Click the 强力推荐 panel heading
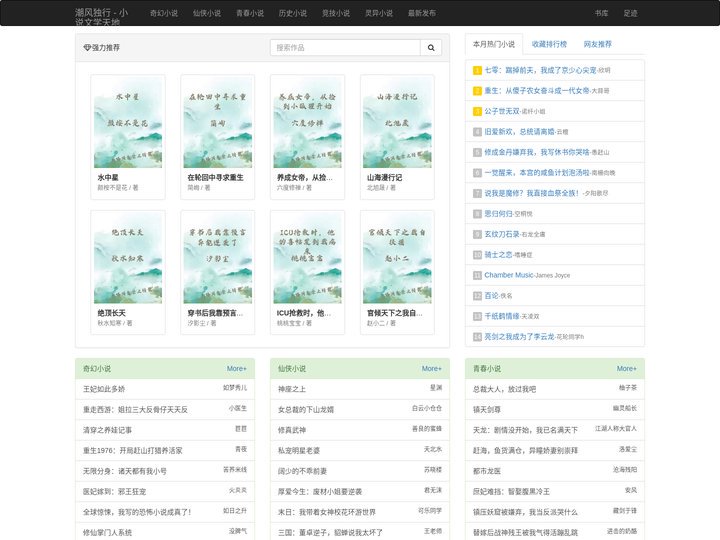This screenshot has height=540, width=720. [101, 47]
